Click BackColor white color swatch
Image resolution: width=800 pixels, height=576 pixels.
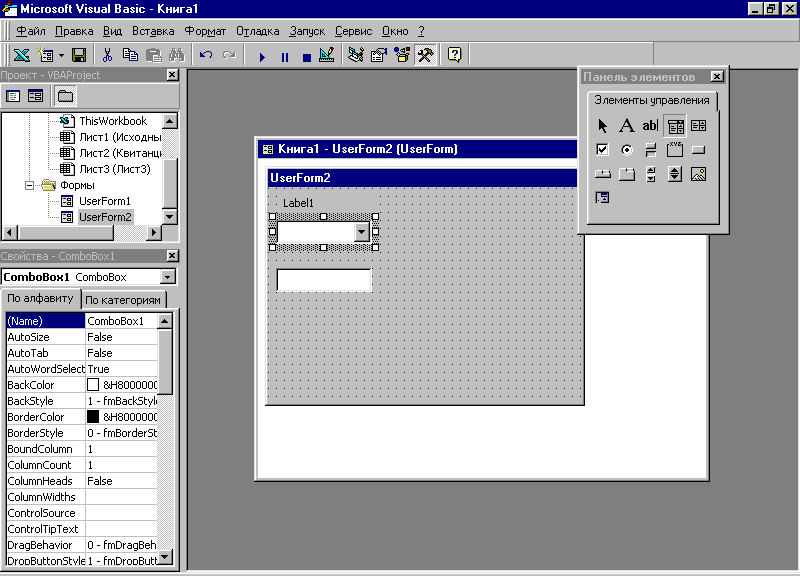click(x=93, y=385)
